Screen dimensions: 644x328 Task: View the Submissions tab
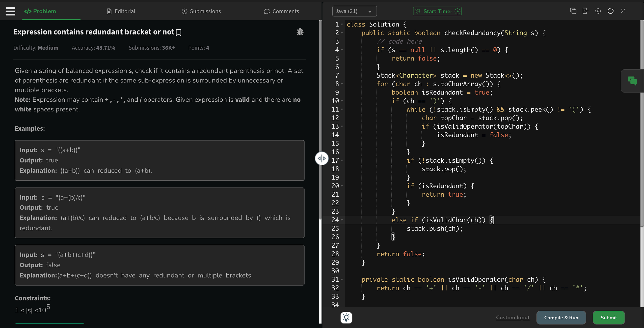201,11
